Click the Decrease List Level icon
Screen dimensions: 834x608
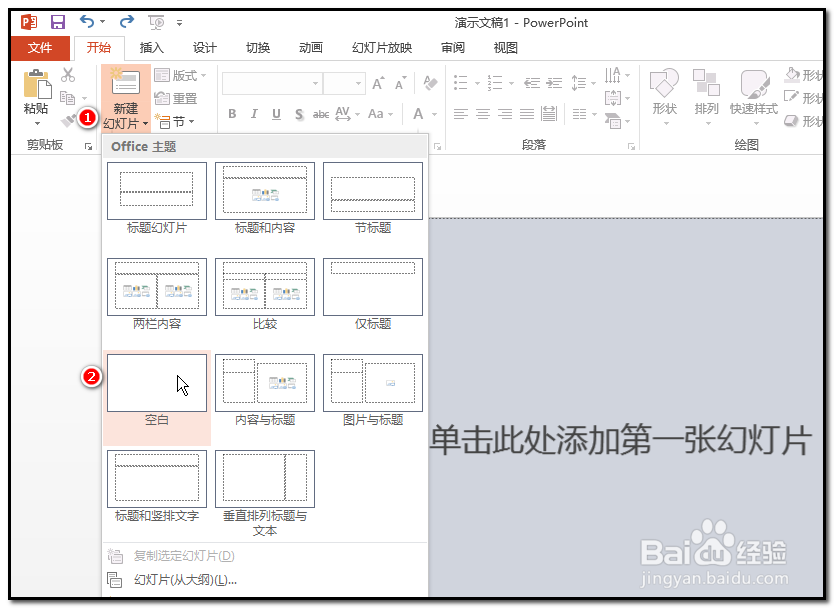pyautogui.click(x=532, y=83)
